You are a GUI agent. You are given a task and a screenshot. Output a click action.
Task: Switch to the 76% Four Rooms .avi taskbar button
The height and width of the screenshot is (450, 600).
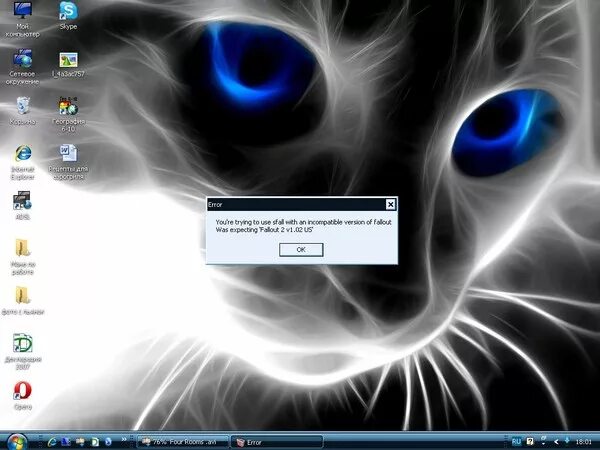(x=183, y=442)
